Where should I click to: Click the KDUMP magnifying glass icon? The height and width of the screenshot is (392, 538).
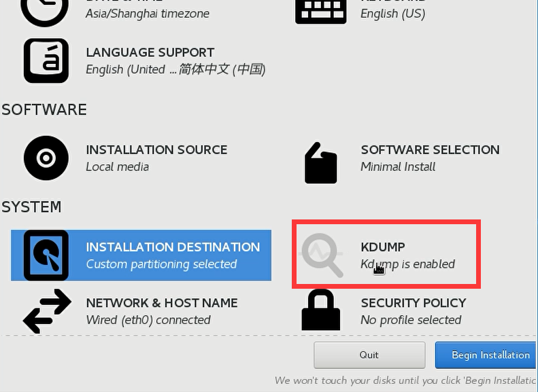322,255
